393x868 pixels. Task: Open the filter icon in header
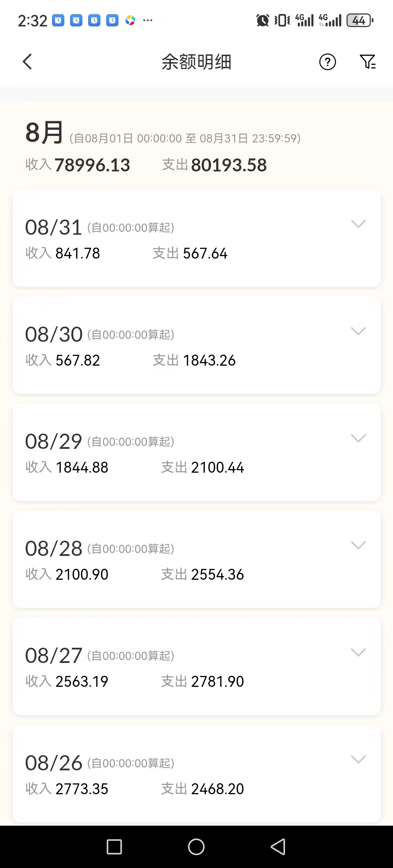tap(368, 61)
